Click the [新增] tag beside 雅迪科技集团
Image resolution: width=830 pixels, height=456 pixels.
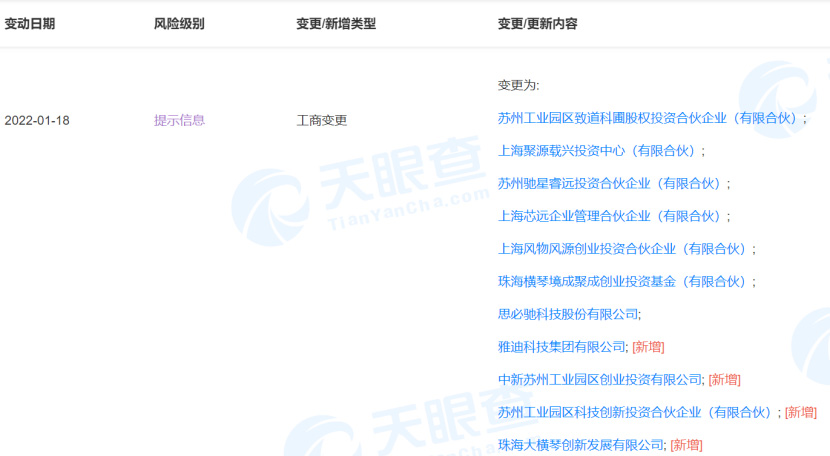click(x=648, y=347)
